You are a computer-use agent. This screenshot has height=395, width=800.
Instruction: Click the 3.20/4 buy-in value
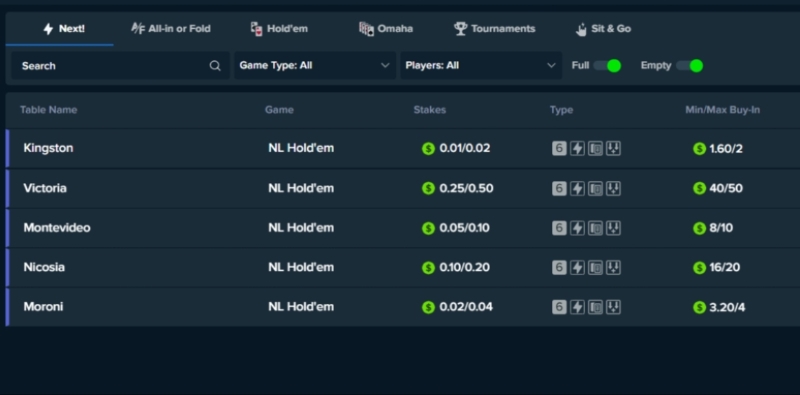point(727,307)
